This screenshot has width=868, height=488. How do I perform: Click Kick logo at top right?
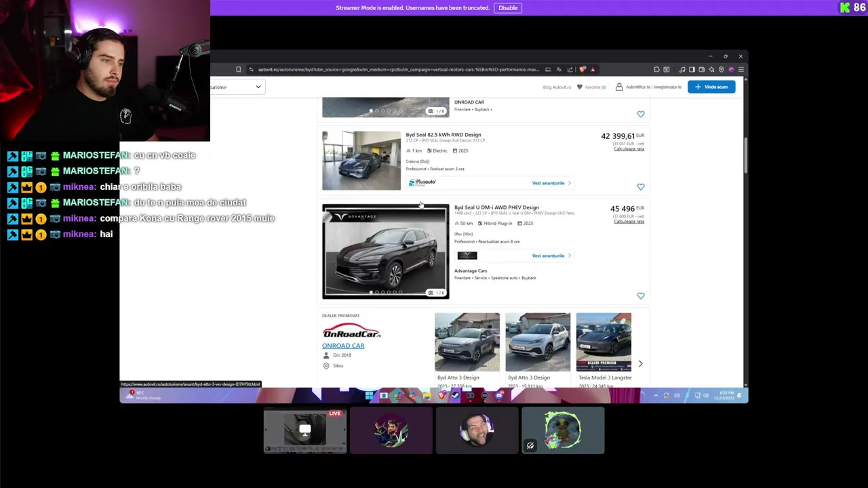[844, 7]
